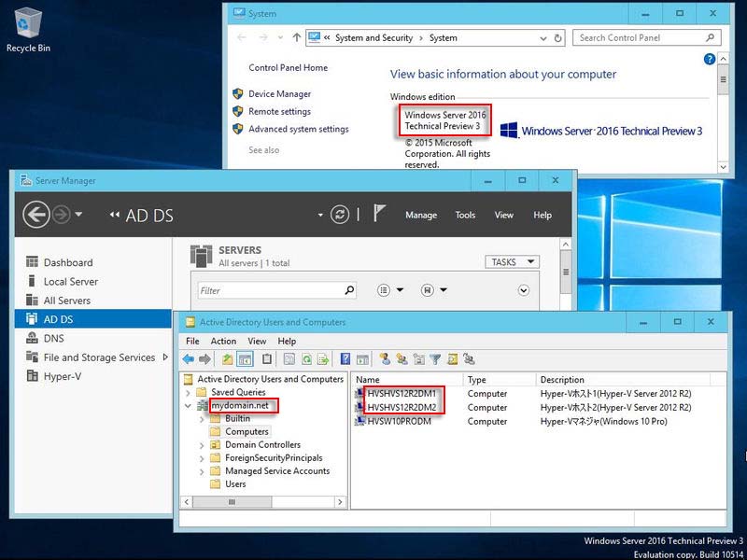Select Users folder in directory tree
747x560 pixels.
235,483
